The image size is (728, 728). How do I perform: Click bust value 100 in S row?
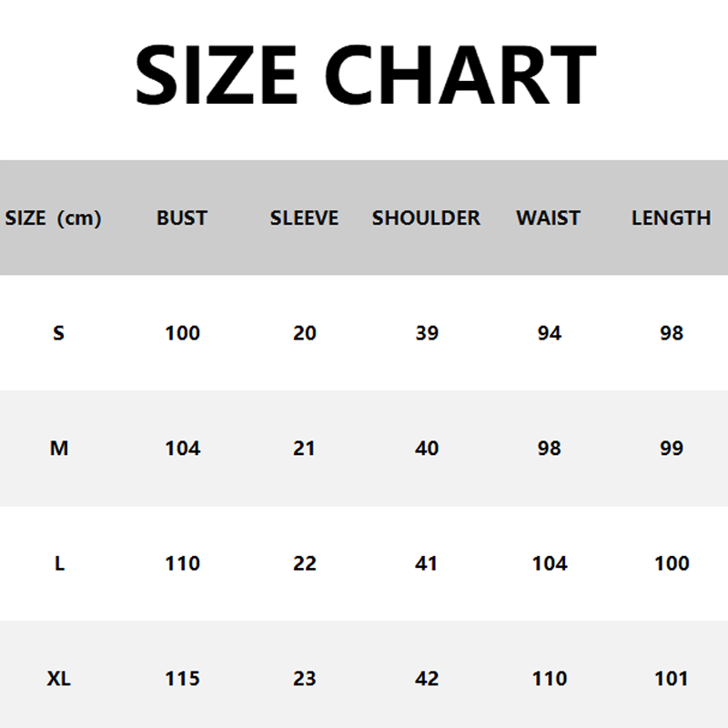pos(182,333)
